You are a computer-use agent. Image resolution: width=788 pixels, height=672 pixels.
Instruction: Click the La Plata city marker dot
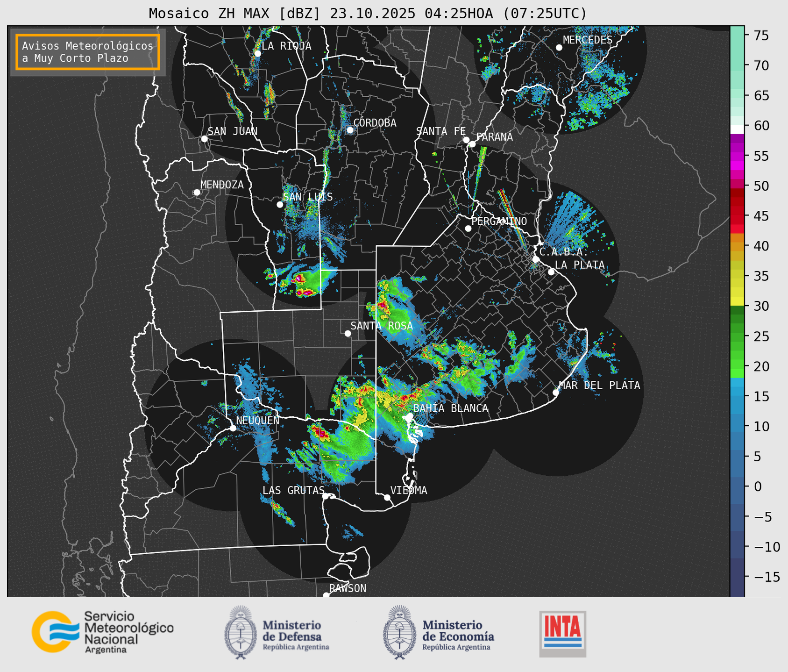click(x=551, y=272)
